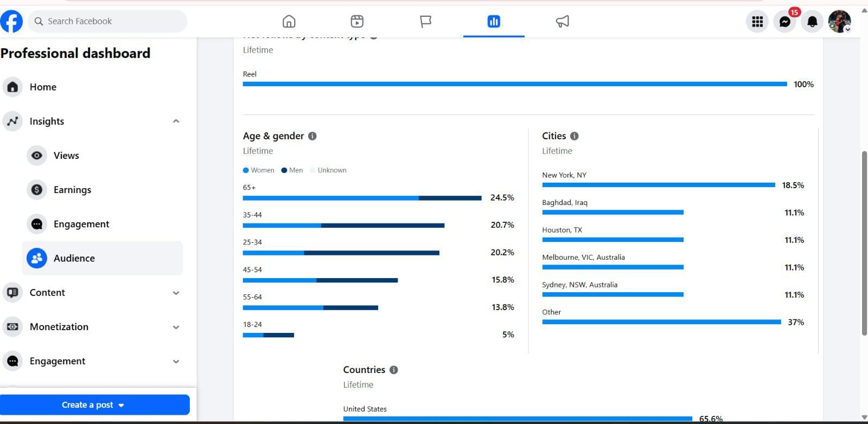Image resolution: width=868 pixels, height=424 pixels.
Task: Click the info icon next to Countries
Action: pos(394,370)
